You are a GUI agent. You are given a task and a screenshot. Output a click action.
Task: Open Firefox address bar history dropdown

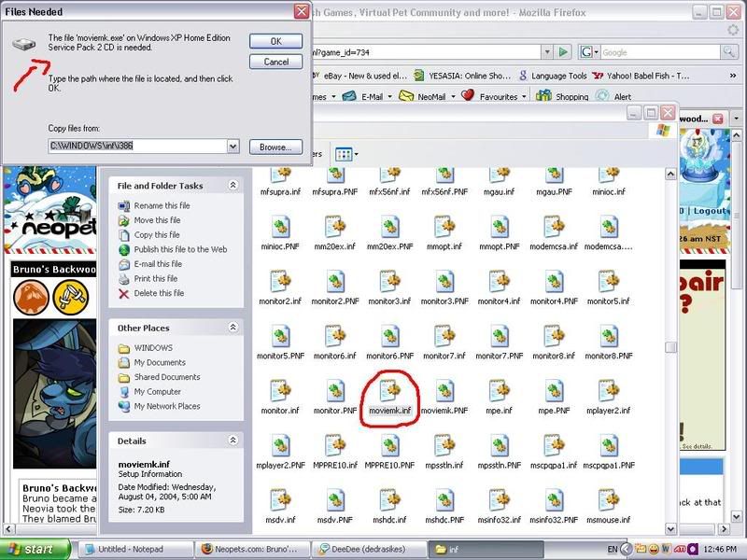pyautogui.click(x=547, y=52)
